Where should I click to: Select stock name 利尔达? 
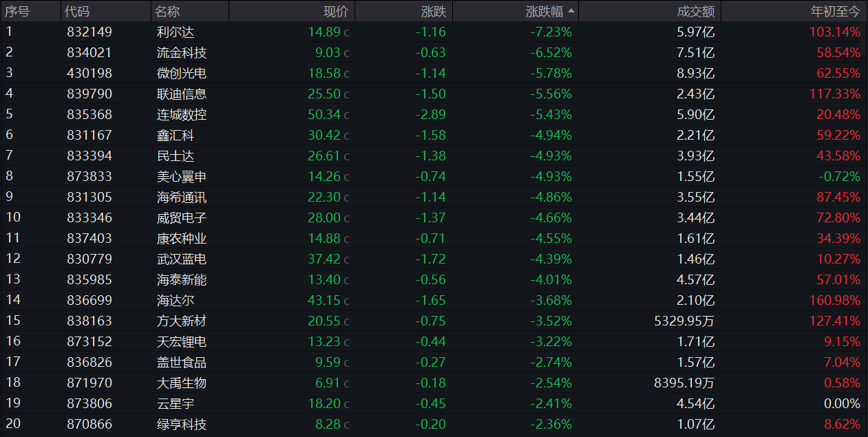[x=176, y=32]
